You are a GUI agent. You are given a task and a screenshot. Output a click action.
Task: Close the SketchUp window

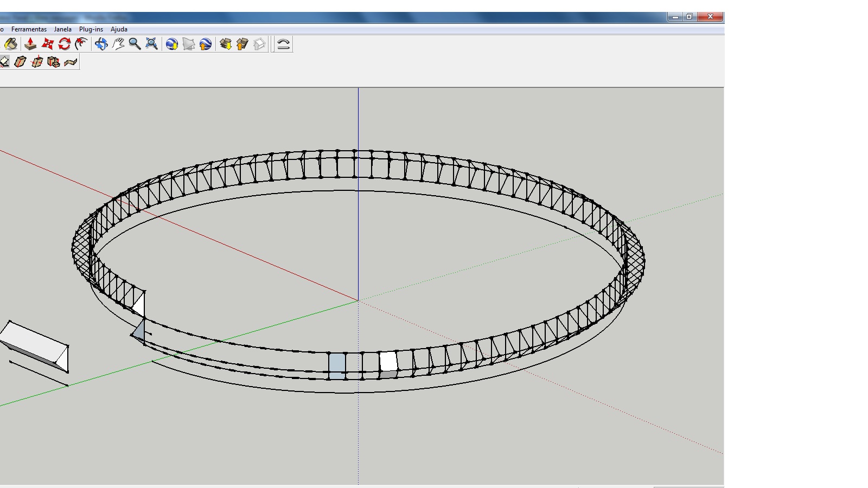coord(710,17)
